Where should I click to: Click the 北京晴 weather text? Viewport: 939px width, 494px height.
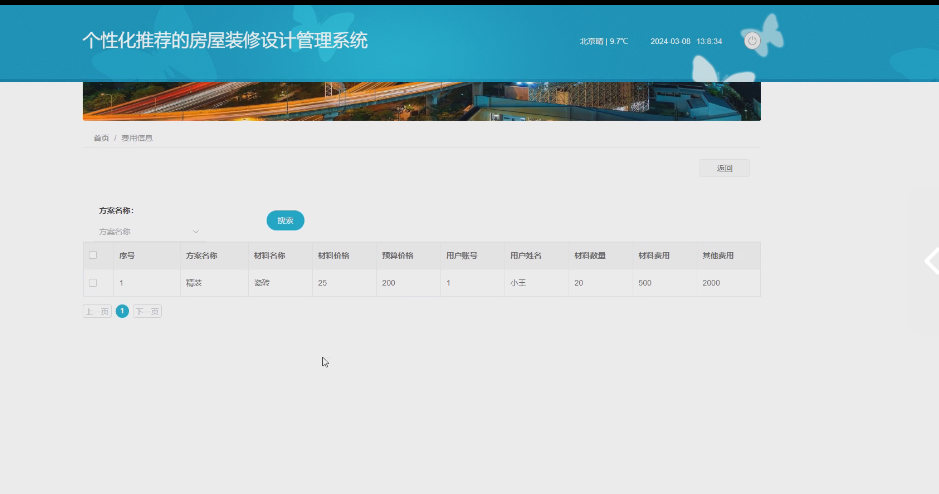click(x=604, y=41)
